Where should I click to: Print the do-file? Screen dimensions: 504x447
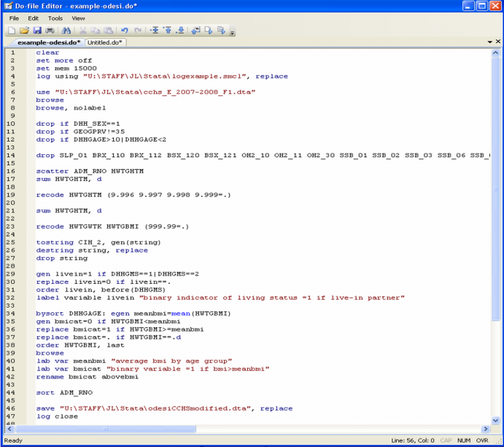click(x=50, y=31)
